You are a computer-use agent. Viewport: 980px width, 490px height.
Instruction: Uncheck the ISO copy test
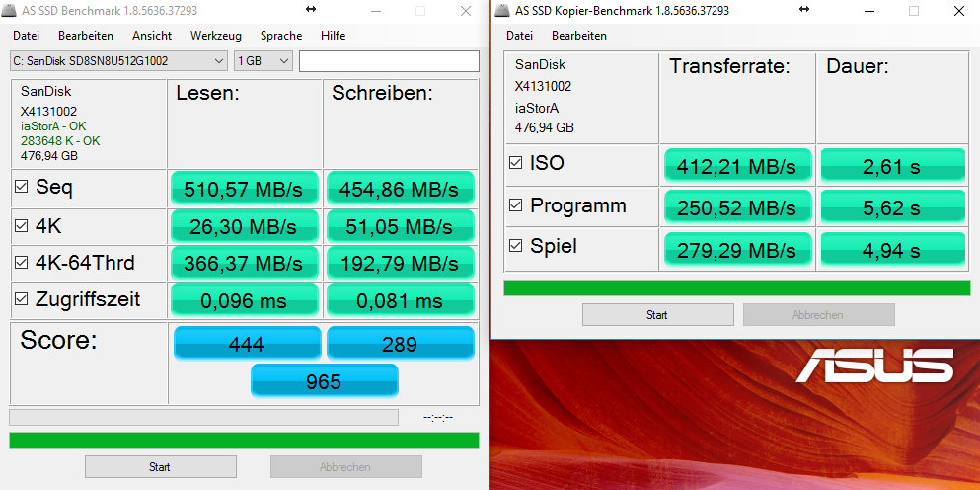pyautogui.click(x=514, y=163)
